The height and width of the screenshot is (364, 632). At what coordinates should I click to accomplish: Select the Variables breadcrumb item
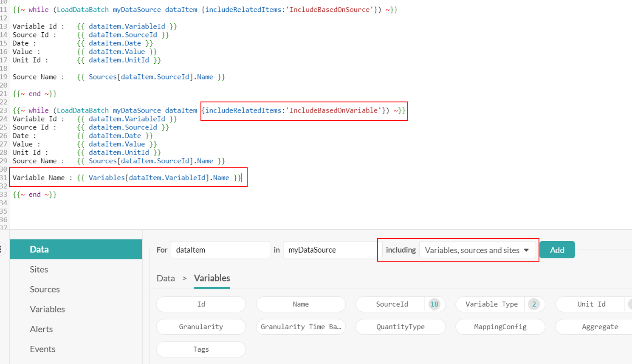tap(212, 278)
